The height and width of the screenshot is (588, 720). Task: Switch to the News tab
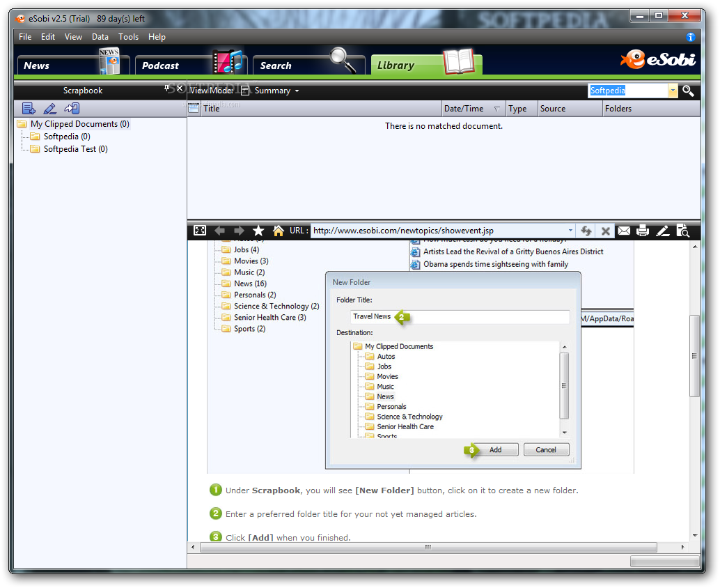74,65
